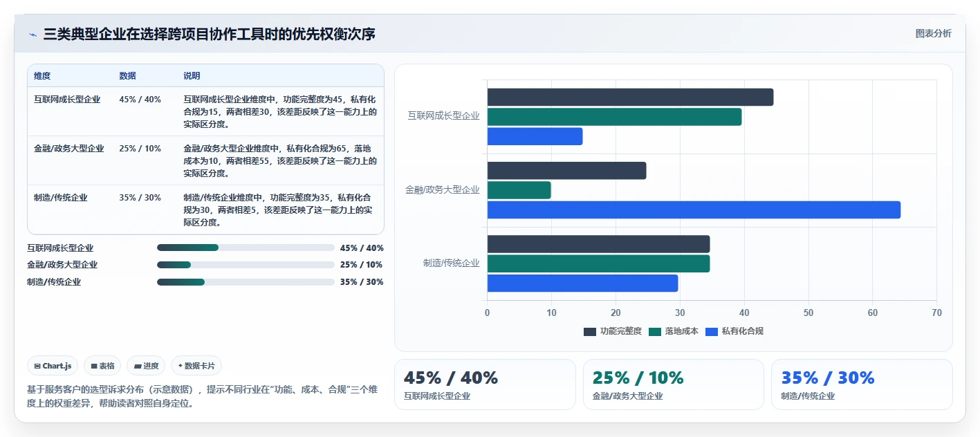Click the 互联网成长型企业 chart axis label
Image resolution: width=980 pixels, height=437 pixels.
(x=443, y=116)
